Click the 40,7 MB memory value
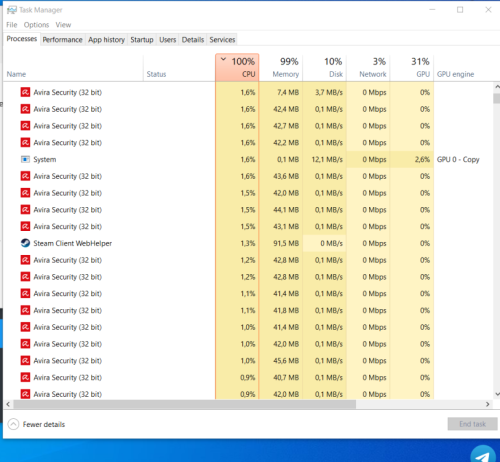This screenshot has width=500, height=462. click(x=286, y=377)
